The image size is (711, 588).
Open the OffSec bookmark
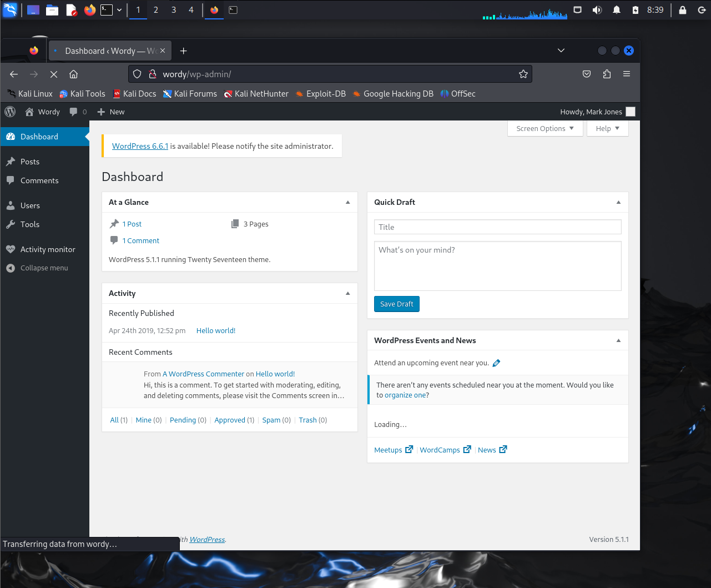(x=458, y=94)
